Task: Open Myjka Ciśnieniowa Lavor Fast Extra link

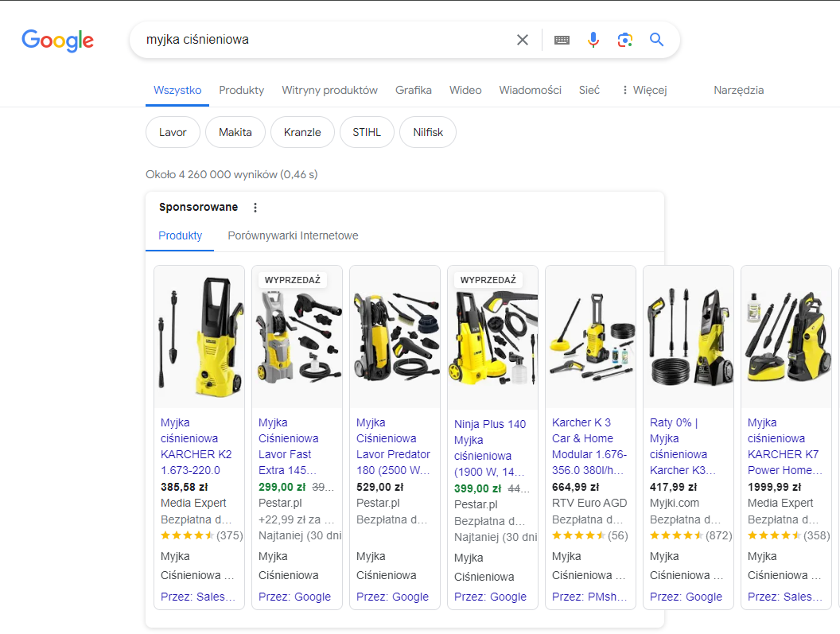Action: click(288, 446)
